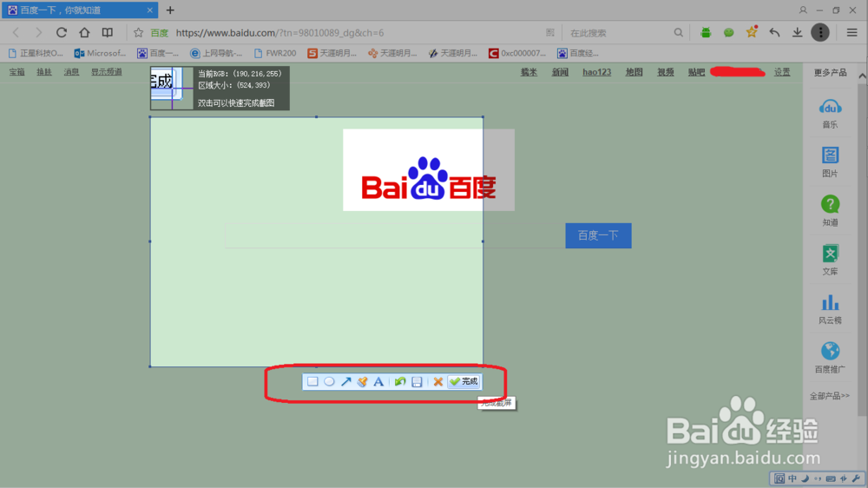
Task: Reload the current page
Action: coord(62,33)
